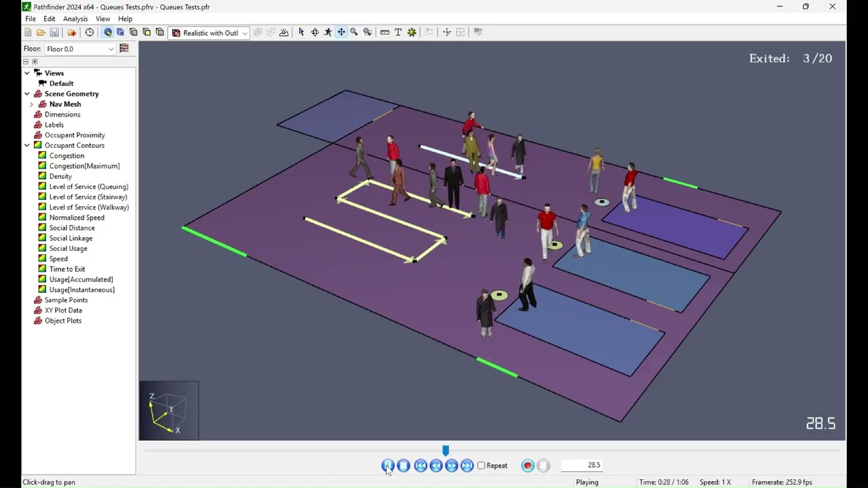Select the Default view in the tree
The width and height of the screenshot is (868, 488).
[61, 83]
